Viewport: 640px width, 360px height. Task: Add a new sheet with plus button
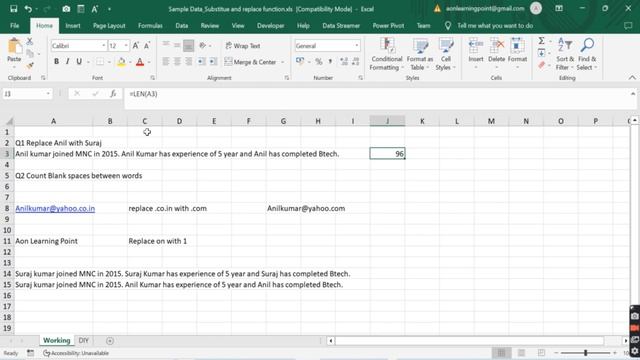[x=110, y=341]
